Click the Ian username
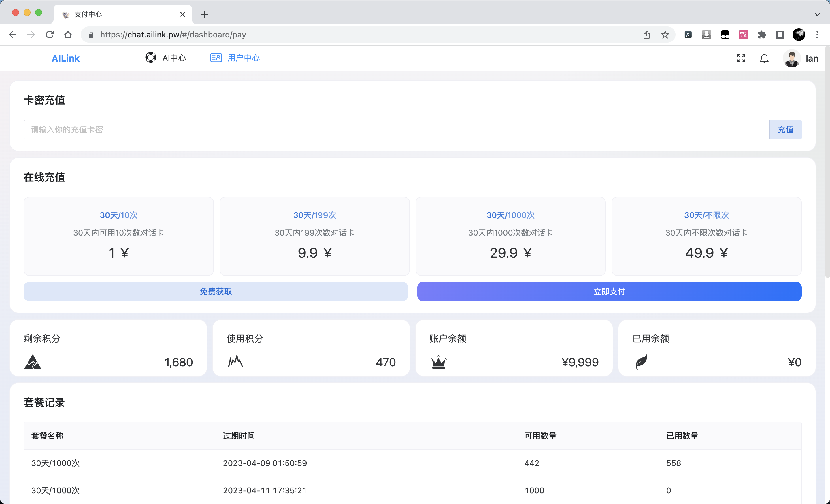Viewport: 830px width, 504px height. 812,58
